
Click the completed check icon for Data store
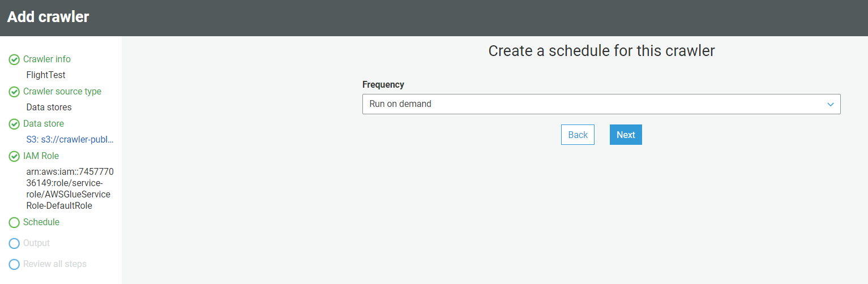click(x=14, y=124)
